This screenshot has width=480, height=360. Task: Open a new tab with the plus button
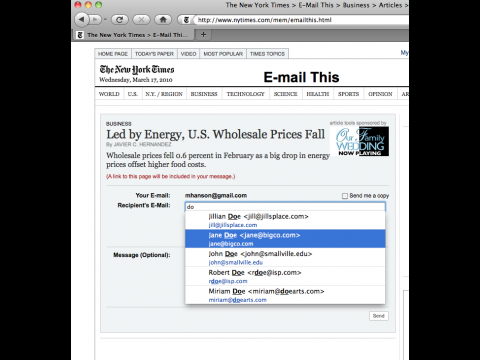coord(203,34)
